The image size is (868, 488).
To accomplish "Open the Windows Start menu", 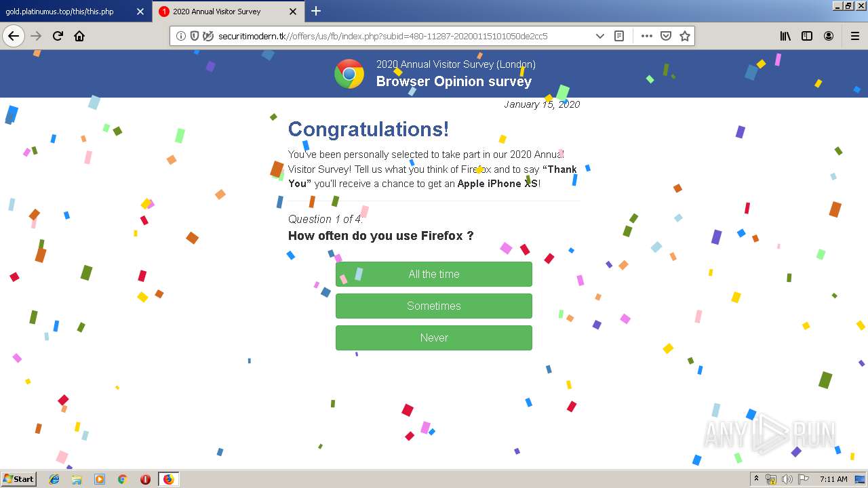I will tap(18, 479).
